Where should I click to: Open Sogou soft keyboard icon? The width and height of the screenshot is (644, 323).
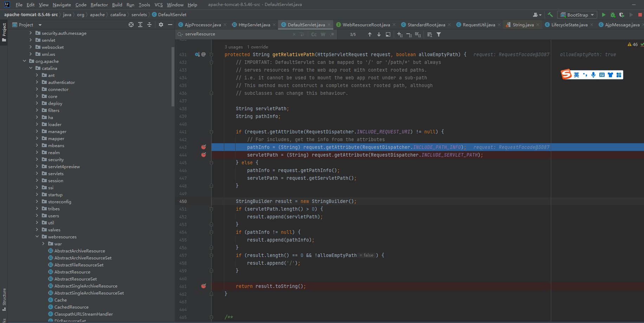(x=602, y=75)
